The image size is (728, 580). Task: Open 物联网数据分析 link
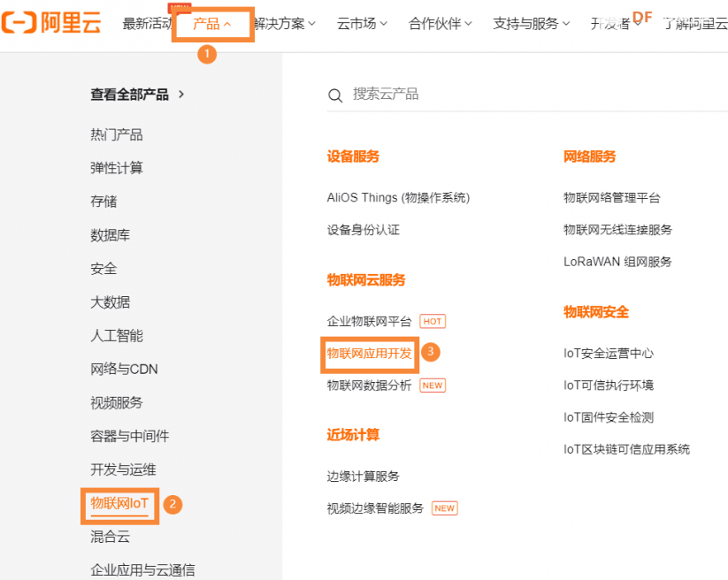point(369,385)
